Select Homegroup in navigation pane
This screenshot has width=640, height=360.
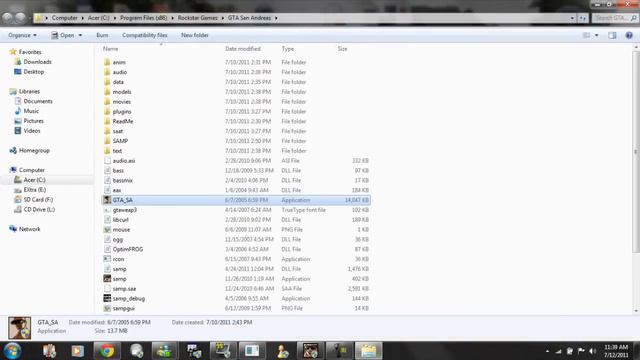point(34,151)
